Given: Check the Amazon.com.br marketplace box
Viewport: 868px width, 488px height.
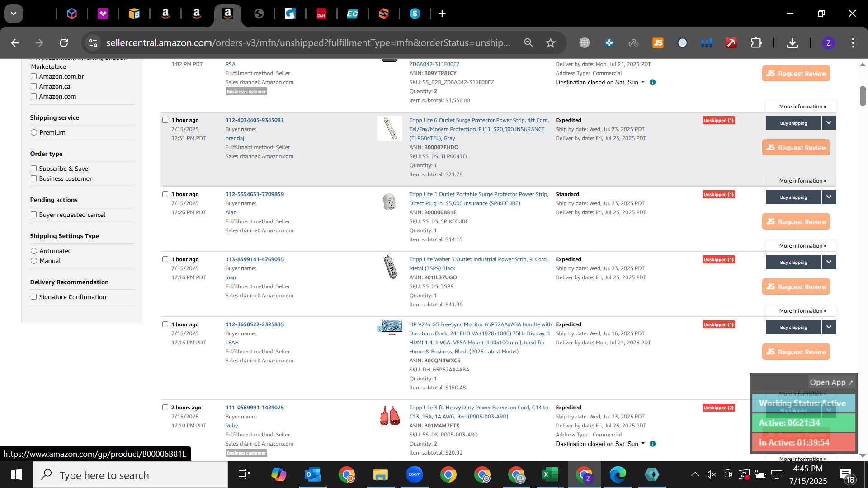Looking at the screenshot, I should pos(33,76).
